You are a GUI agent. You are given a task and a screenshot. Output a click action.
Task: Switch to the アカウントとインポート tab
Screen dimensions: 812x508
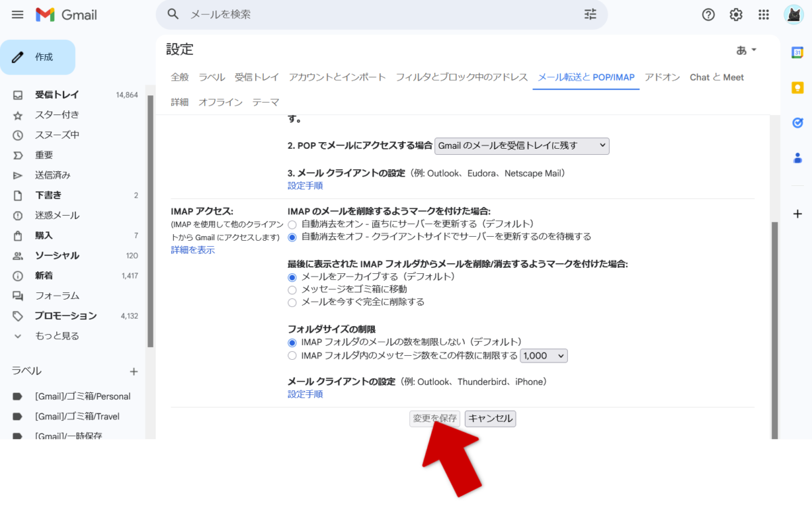(x=337, y=77)
